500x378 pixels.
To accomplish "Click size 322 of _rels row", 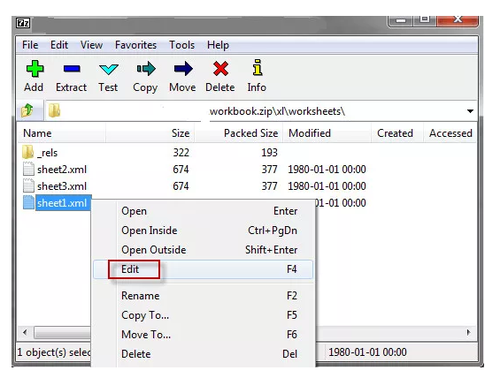I will click(x=181, y=152).
